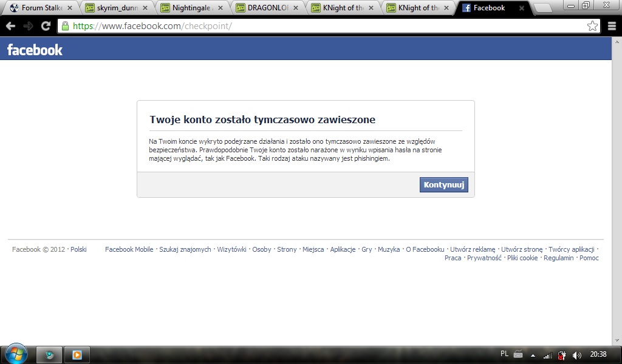Reload the page with refresh icon
Viewport: 622px width, 364px height.
(46, 26)
